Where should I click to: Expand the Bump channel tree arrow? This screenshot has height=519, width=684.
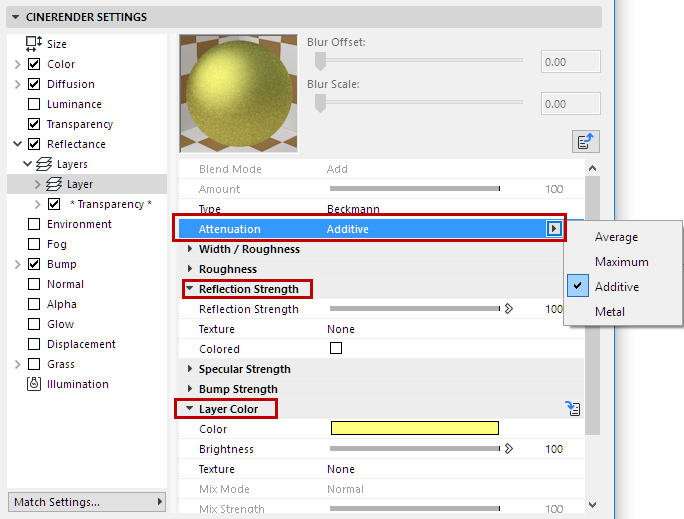(x=17, y=264)
